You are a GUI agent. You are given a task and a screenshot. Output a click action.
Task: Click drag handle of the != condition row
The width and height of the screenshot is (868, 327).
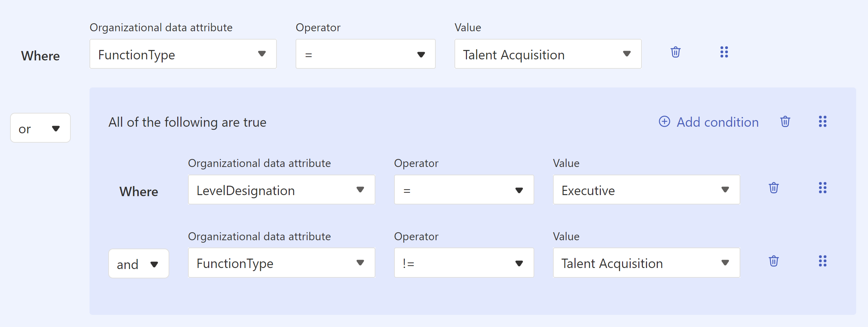pos(823,261)
